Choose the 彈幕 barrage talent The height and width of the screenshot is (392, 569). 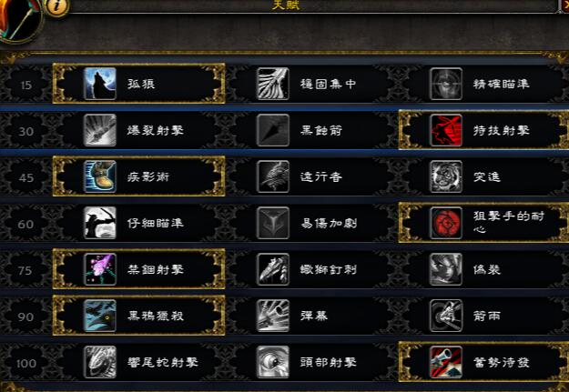tap(312, 316)
